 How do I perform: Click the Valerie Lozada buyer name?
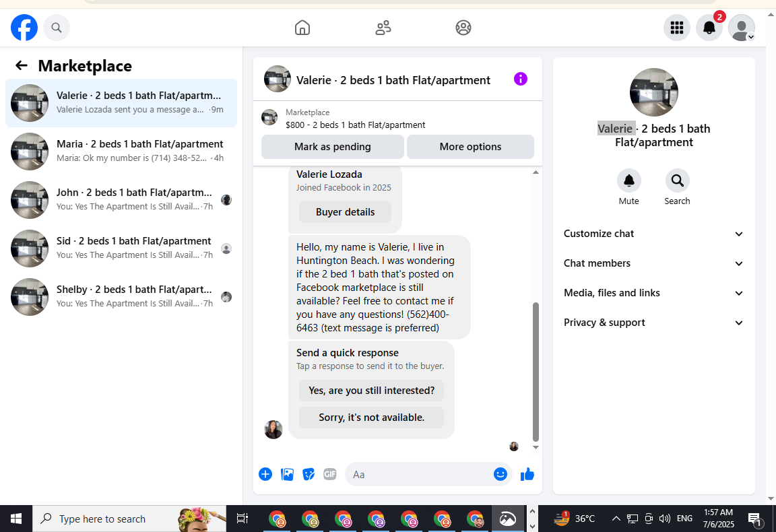(329, 174)
